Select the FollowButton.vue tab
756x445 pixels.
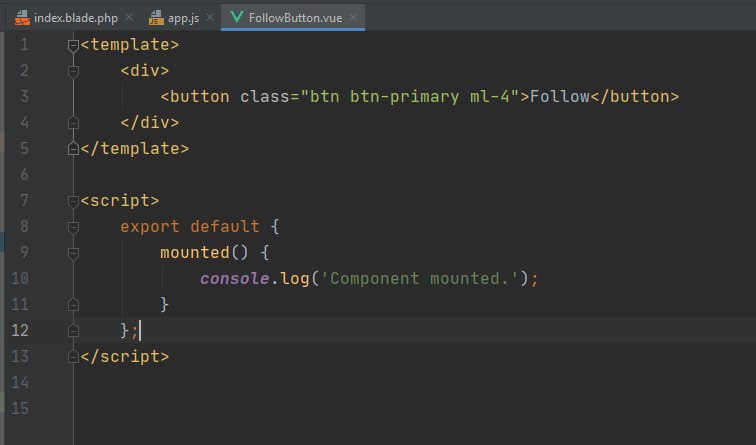tap(295, 18)
